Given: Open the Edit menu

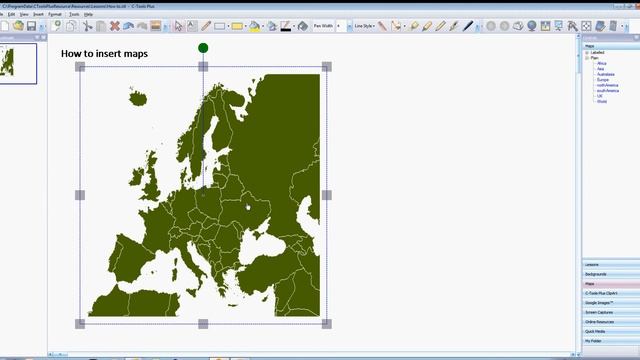Looking at the screenshot, I should click(x=11, y=14).
